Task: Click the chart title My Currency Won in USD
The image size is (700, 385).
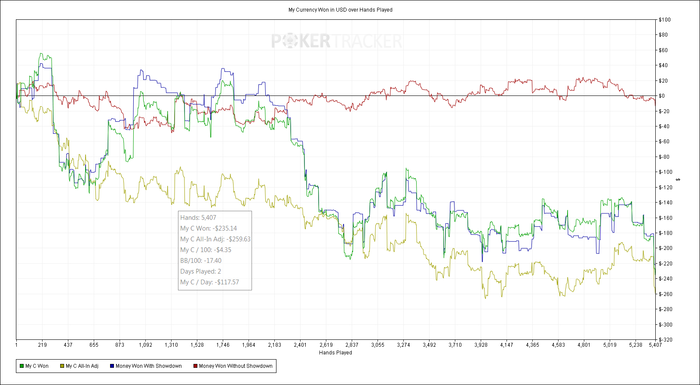Action: tap(340, 9)
